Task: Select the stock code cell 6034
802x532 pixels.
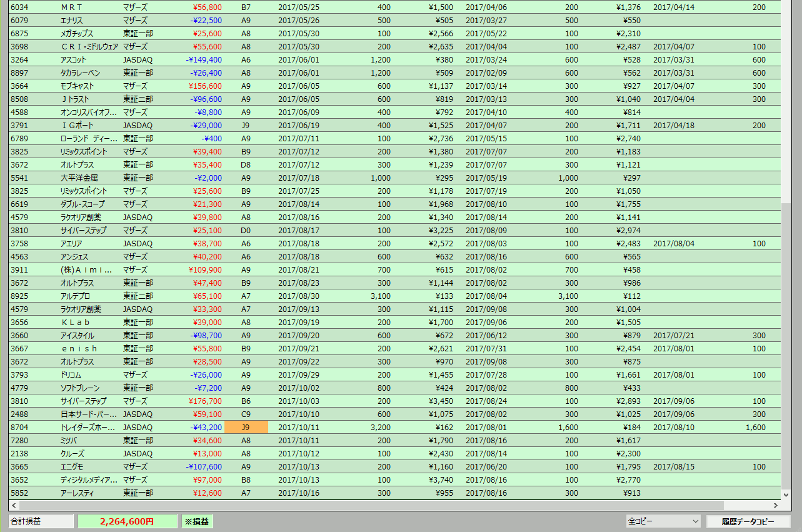Action: pyautogui.click(x=19, y=7)
